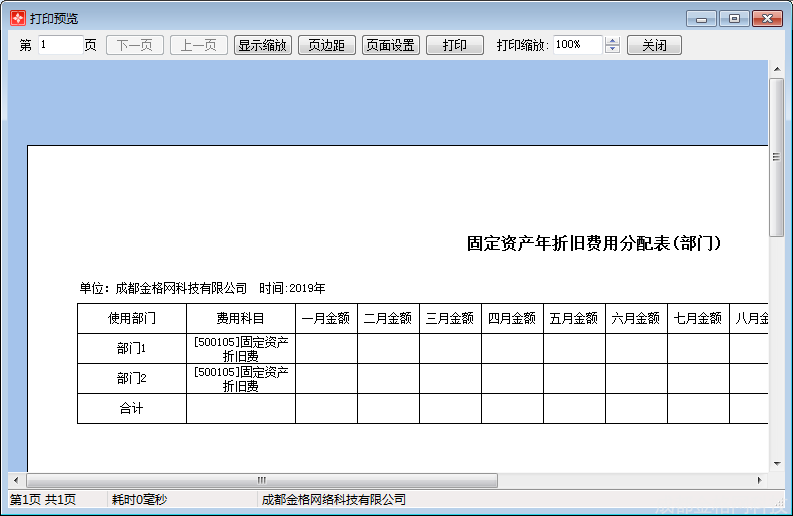Viewport: 793px width, 516px height.
Task: Click the horizontal scrollbar thumb
Action: [262, 480]
